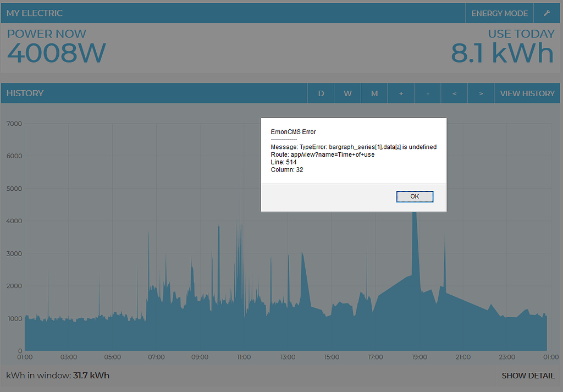Click the POWER NOW reading

[56, 52]
